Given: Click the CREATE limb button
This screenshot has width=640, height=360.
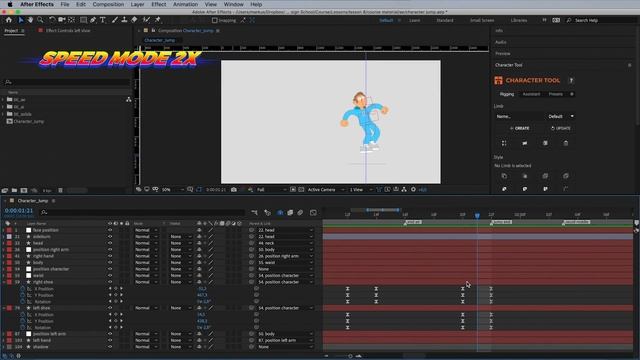Looking at the screenshot, I should point(520,128).
